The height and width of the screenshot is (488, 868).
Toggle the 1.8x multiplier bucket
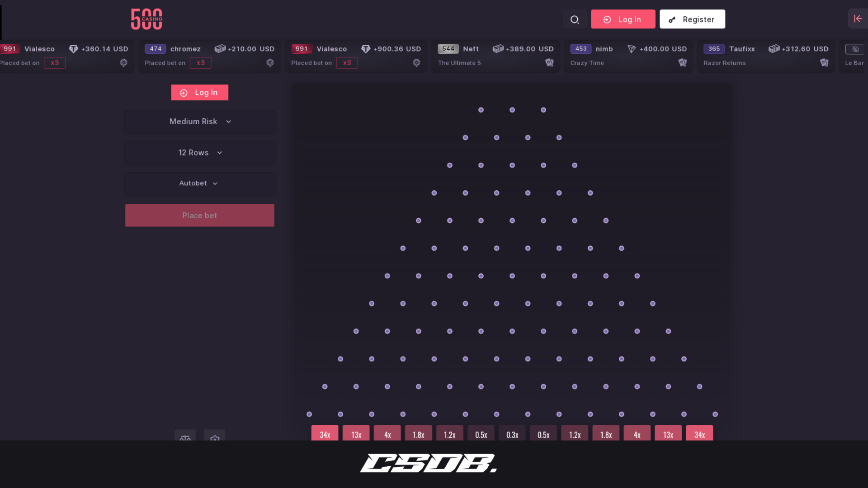coord(418,434)
